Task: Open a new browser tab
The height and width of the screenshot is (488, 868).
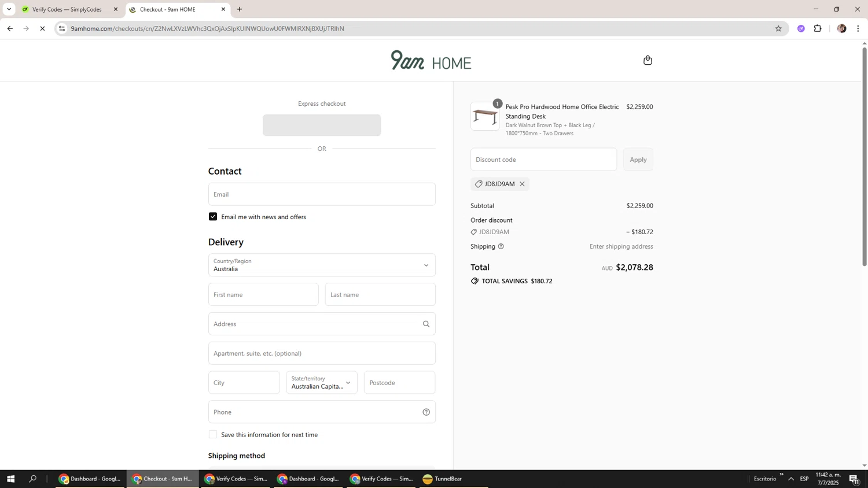Action: 240,9
